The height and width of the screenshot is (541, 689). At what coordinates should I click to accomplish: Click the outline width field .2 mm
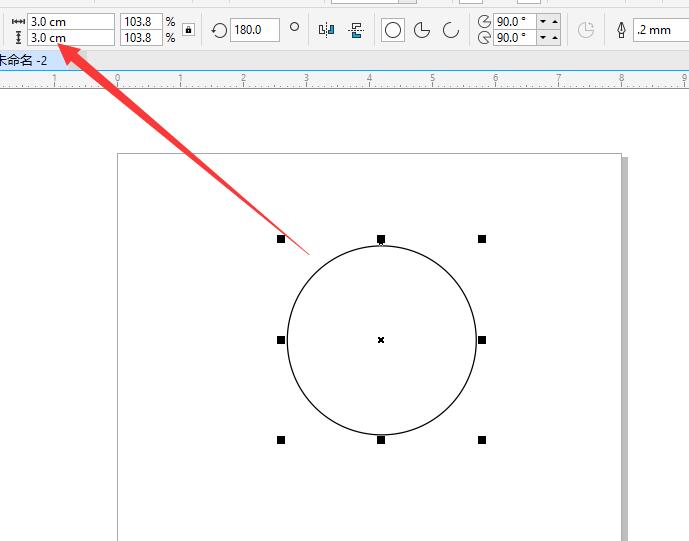660,30
